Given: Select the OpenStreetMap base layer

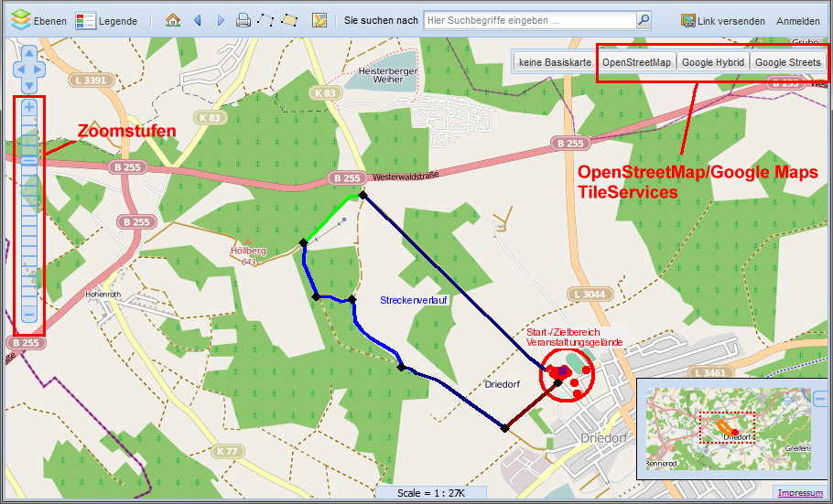Looking at the screenshot, I should pyautogui.click(x=636, y=62).
